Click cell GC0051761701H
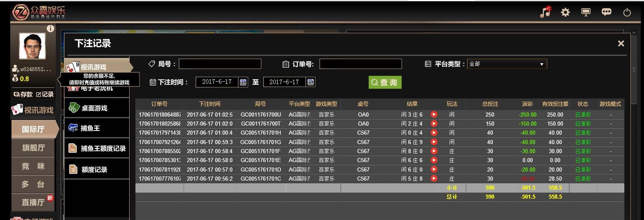Image resolution: width=644 pixels, height=220 pixels. point(261,133)
